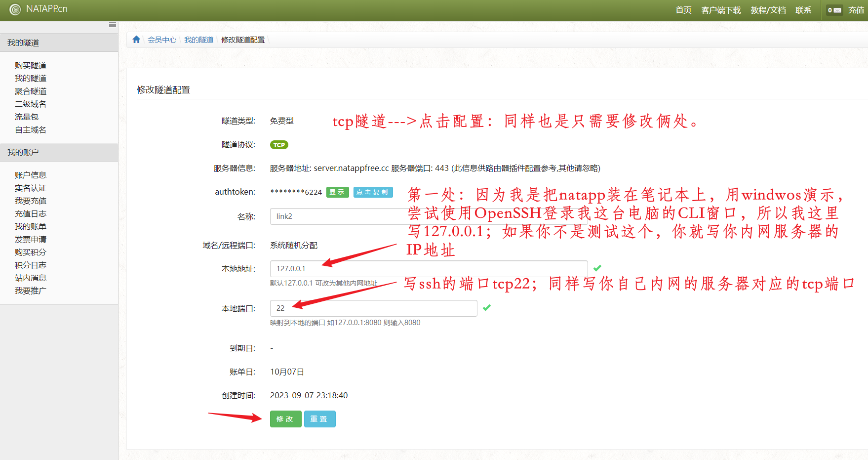Open the message envelope counter icon

(x=834, y=10)
